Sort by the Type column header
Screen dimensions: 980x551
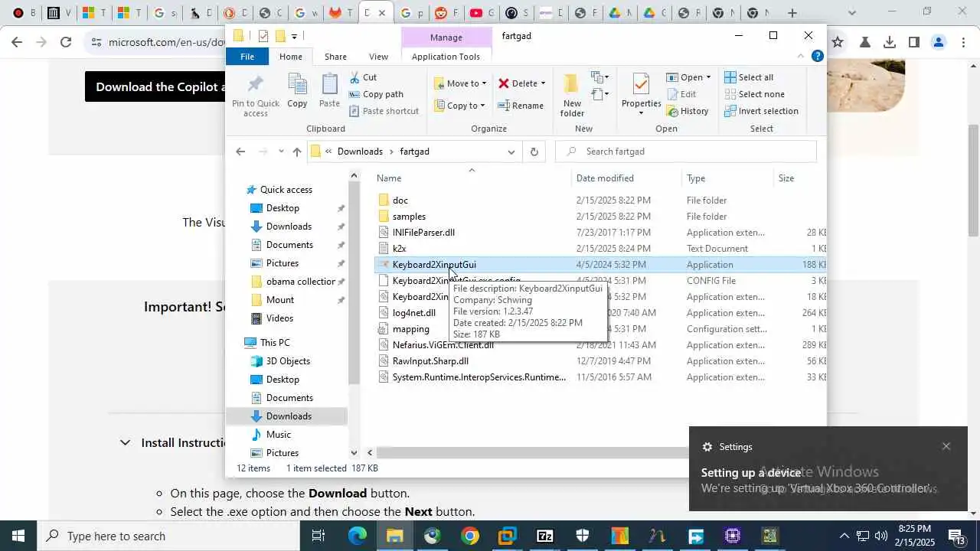[x=696, y=178]
